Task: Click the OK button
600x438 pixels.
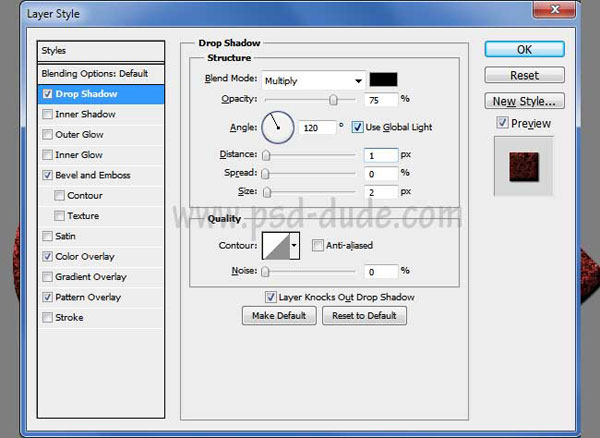Action: [x=524, y=49]
